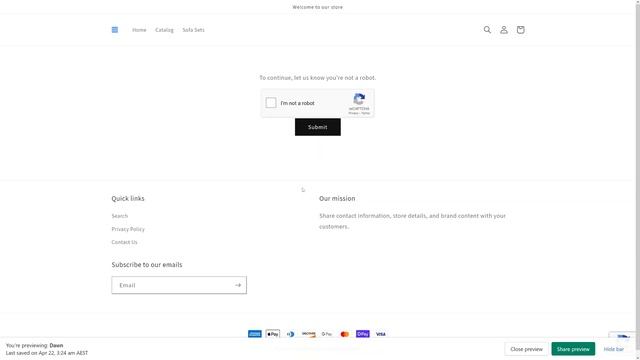Click the Subscribe to our emails heading
This screenshot has height=360, width=640.
(x=147, y=264)
